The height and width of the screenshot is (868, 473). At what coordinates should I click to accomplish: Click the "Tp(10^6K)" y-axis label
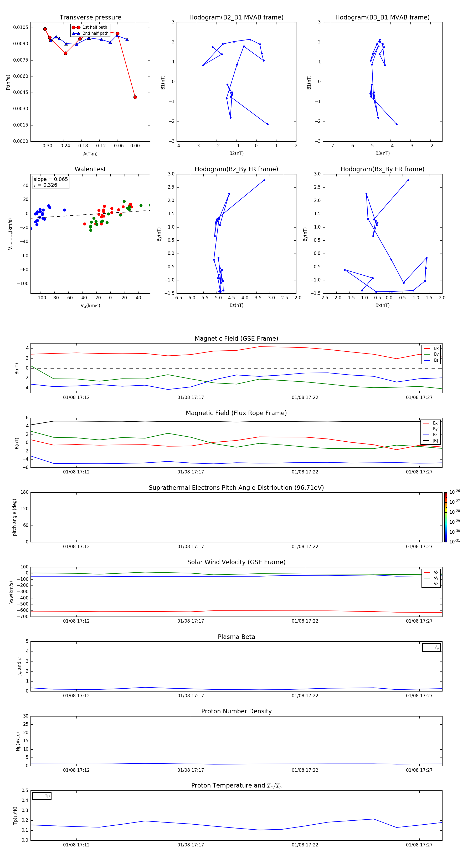click(16, 815)
